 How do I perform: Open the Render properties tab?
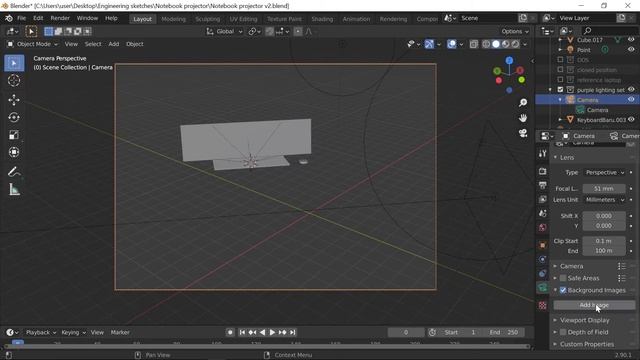[542, 171]
